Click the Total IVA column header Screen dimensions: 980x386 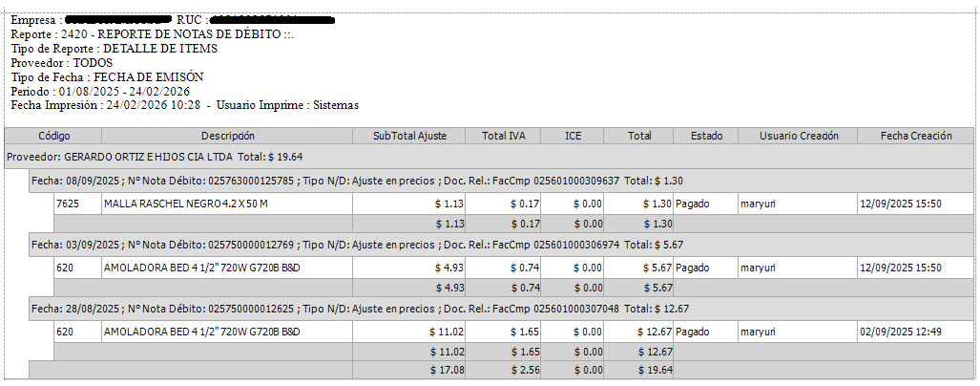(x=504, y=136)
